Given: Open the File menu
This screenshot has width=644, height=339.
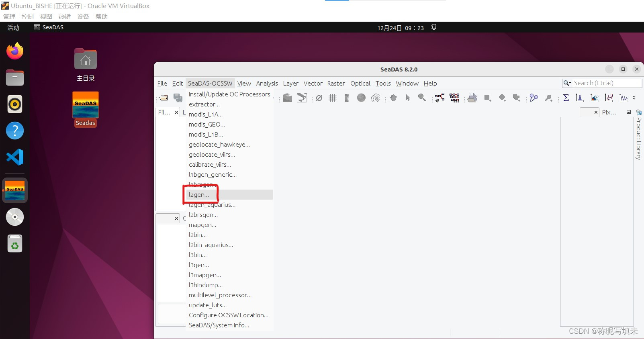Looking at the screenshot, I should tap(162, 83).
